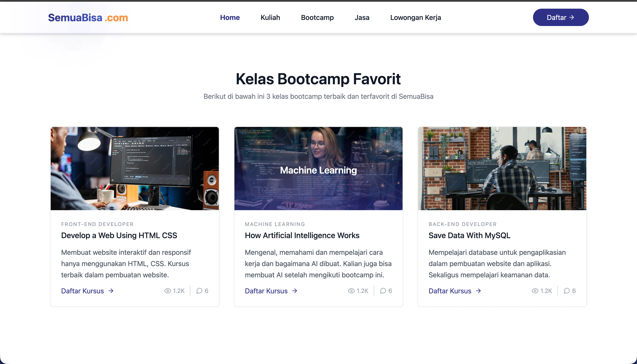Click description starting Mempelajari database untuk
637x364 pixels.
(x=497, y=263)
